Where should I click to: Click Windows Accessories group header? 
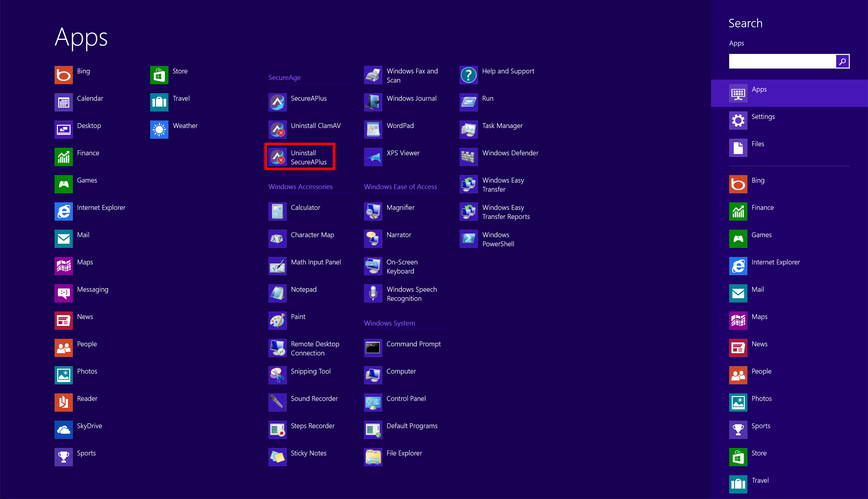tap(300, 186)
